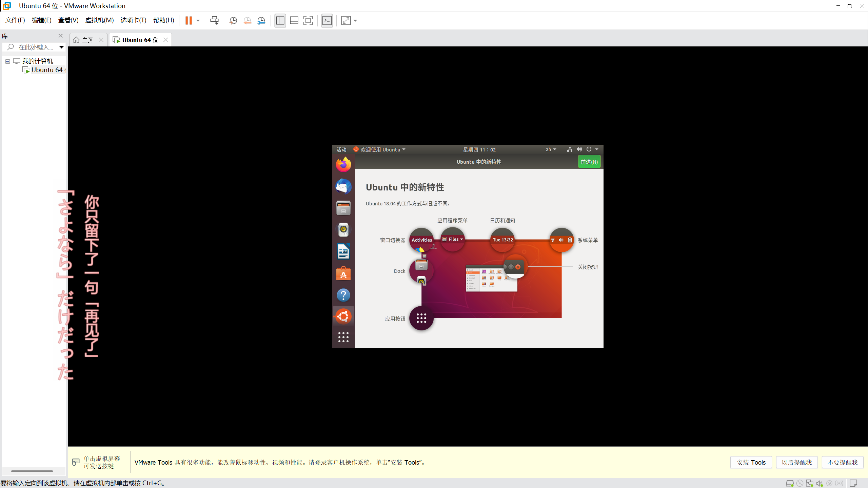
Task: Take a snapshot using clock-plus icon
Action: pos(233,20)
